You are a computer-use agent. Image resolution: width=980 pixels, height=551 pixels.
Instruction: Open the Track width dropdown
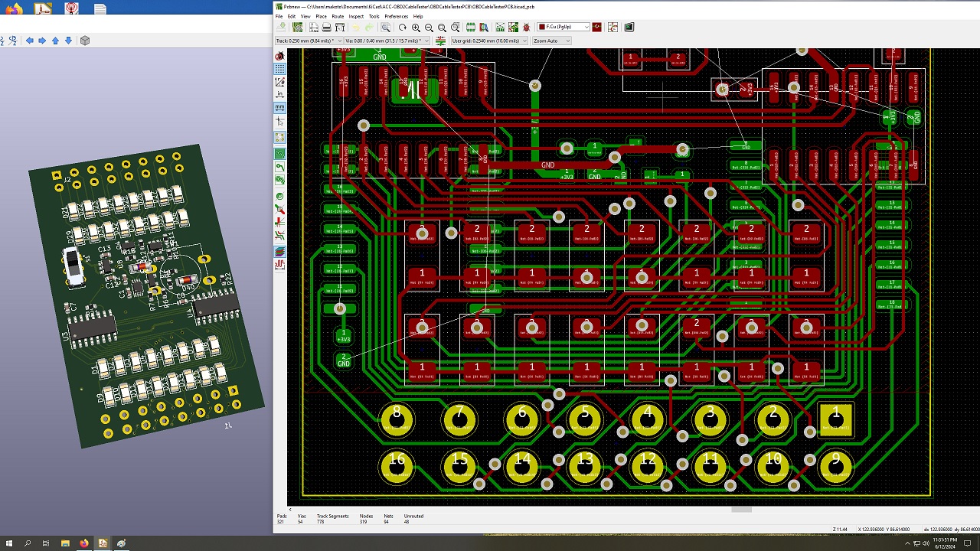click(x=309, y=41)
